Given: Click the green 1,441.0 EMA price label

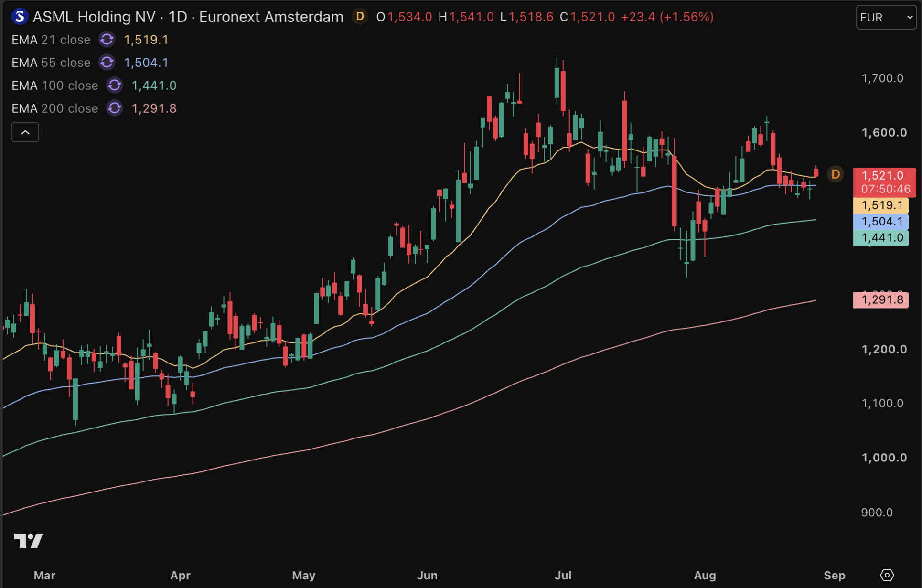Looking at the screenshot, I should [881, 238].
